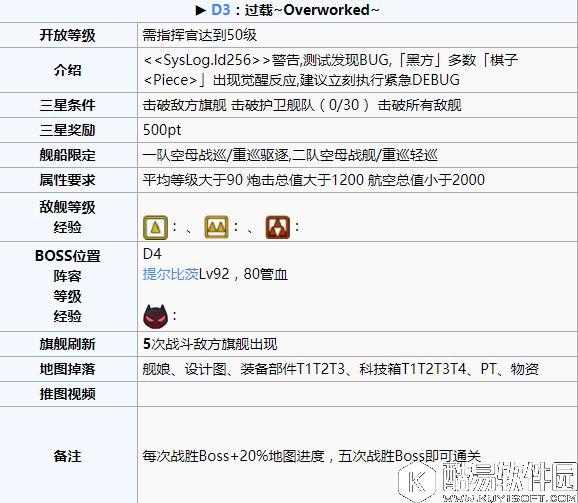This screenshot has height=503, width=578.
Task: Select the text 科技箱T1T2T3T4
Action: point(413,369)
